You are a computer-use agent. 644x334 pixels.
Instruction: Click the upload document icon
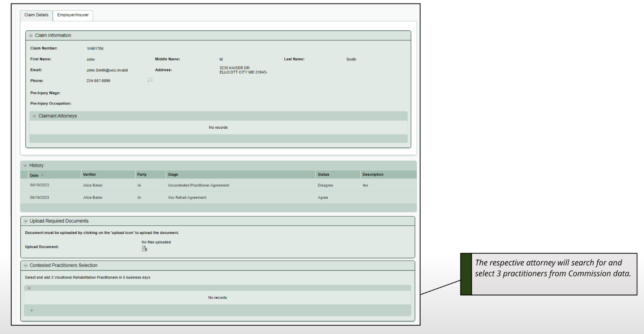(144, 248)
